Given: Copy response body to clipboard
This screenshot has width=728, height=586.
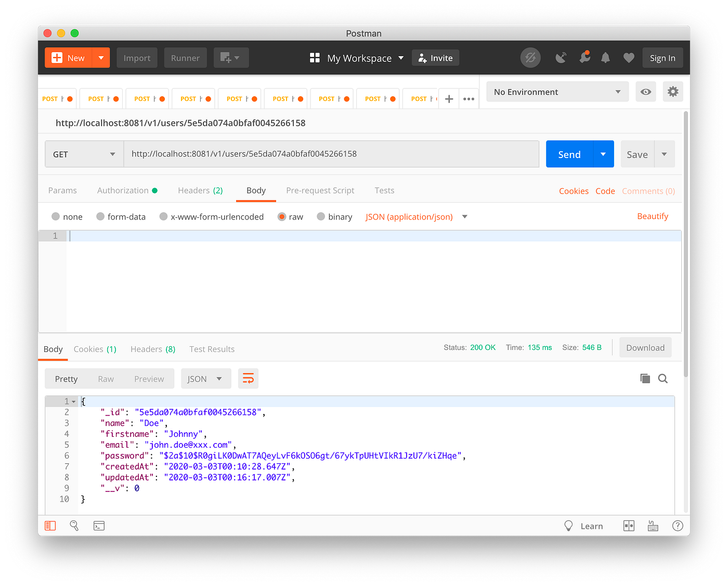Looking at the screenshot, I should pyautogui.click(x=645, y=379).
